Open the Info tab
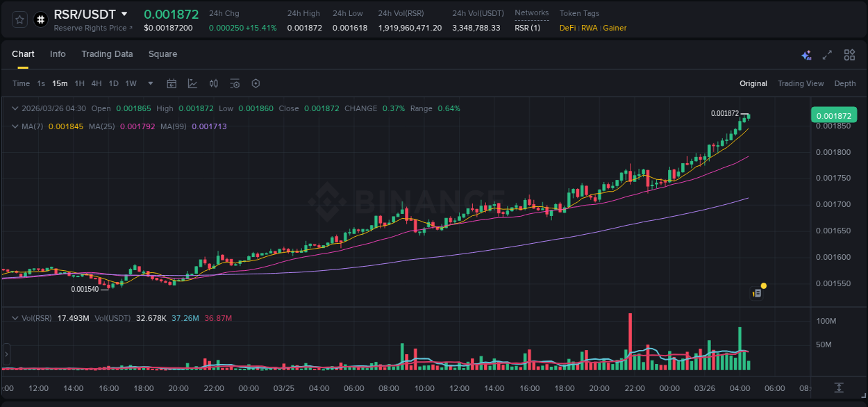This screenshot has height=407, width=868. point(58,53)
